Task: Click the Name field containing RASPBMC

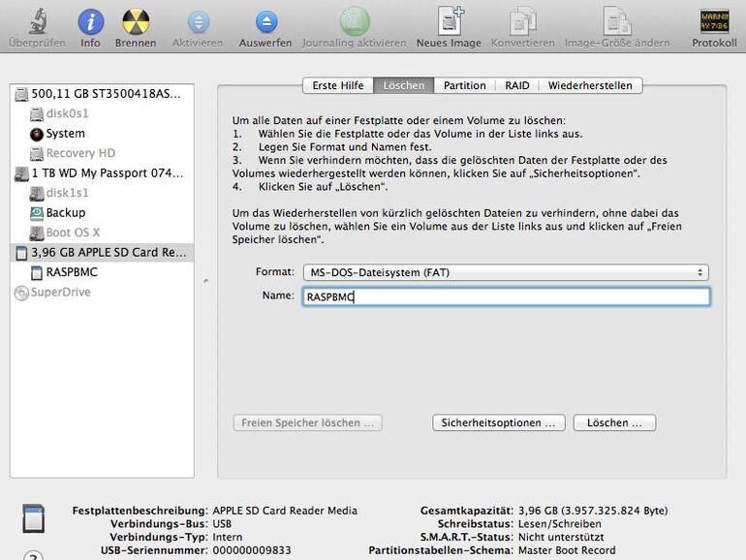Action: [506, 296]
